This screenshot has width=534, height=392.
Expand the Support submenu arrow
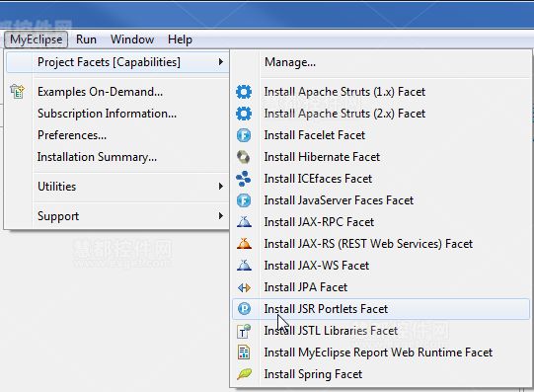click(x=221, y=216)
